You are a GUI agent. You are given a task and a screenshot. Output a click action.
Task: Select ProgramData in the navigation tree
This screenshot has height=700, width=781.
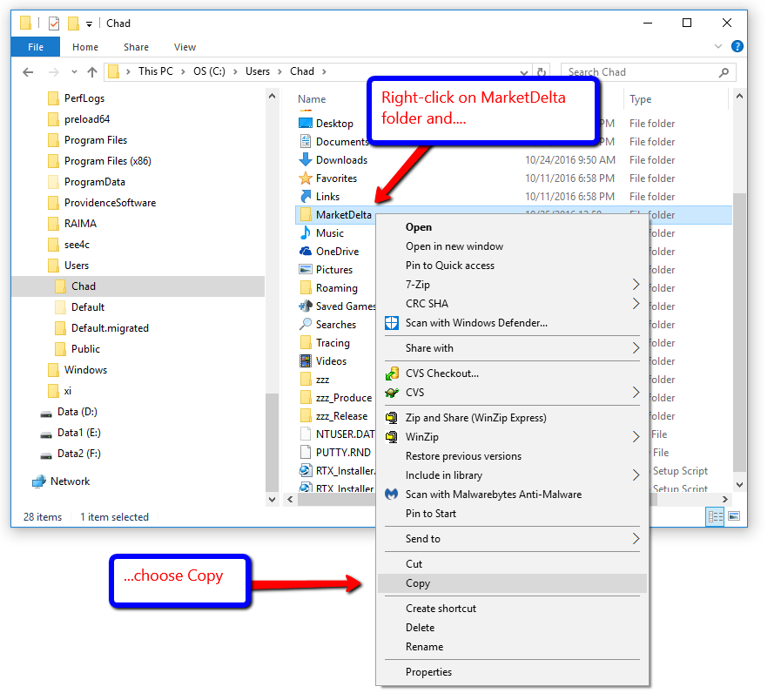95,182
